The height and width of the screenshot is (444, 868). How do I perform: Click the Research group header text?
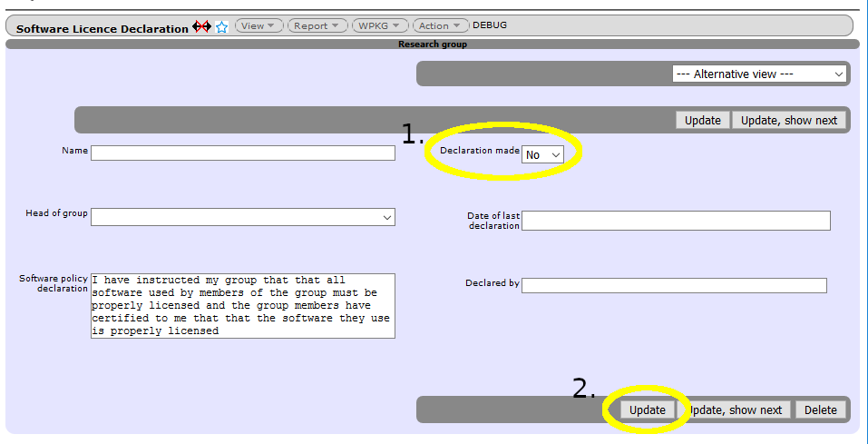pyautogui.click(x=433, y=44)
